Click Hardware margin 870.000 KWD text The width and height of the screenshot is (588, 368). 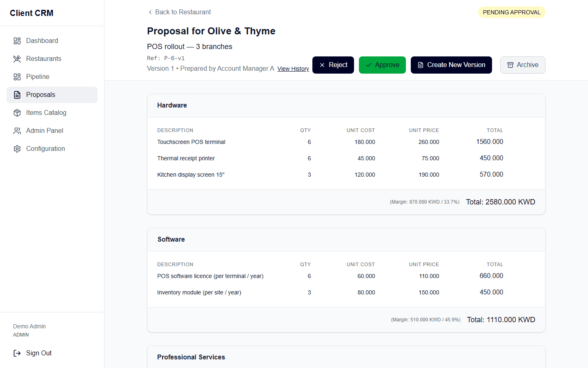click(x=425, y=202)
